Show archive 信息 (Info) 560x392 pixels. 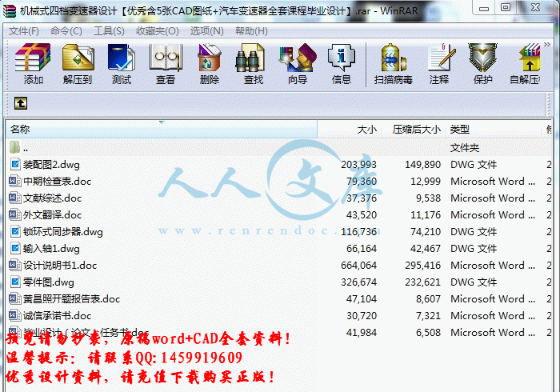click(x=342, y=58)
